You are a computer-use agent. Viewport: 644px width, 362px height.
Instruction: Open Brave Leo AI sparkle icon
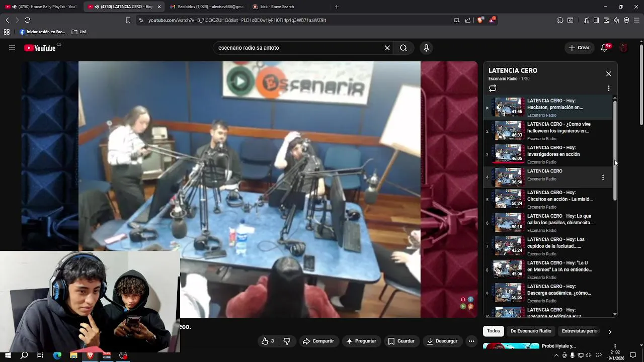tap(616, 20)
